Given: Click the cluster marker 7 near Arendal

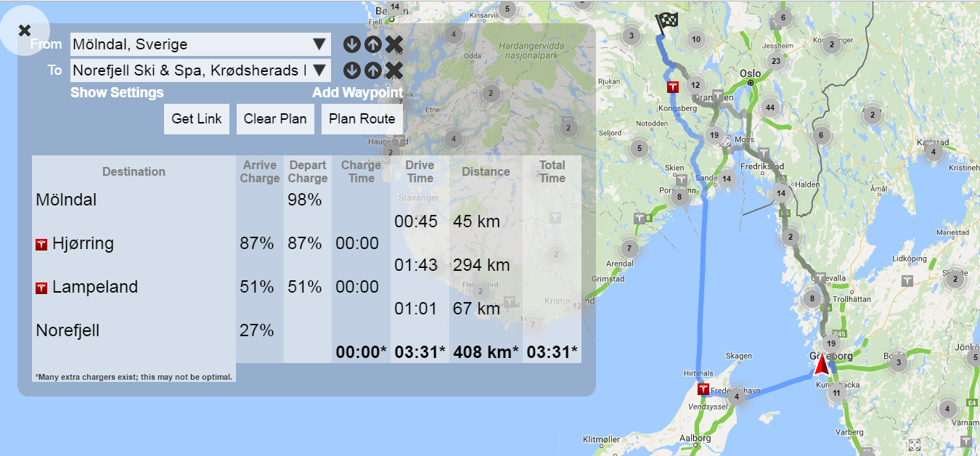Looking at the screenshot, I should pyautogui.click(x=629, y=248).
